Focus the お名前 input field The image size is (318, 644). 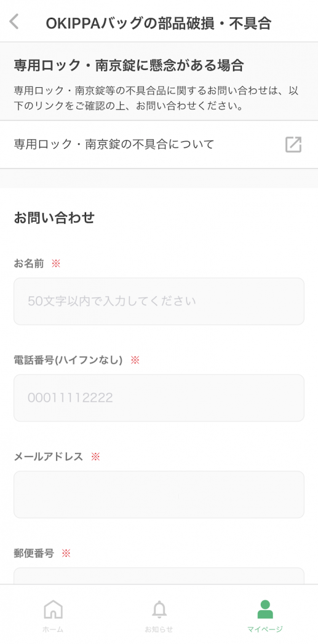[x=159, y=302]
